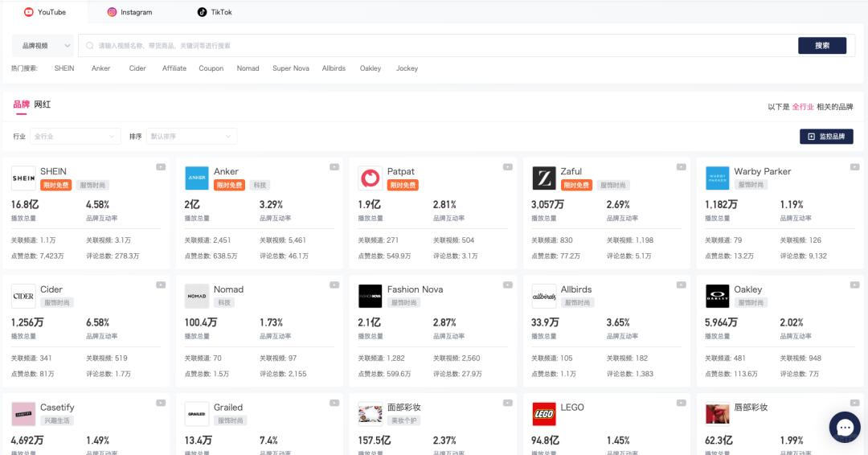Search the hot keyword Coupon
868x455 pixels.
point(211,68)
